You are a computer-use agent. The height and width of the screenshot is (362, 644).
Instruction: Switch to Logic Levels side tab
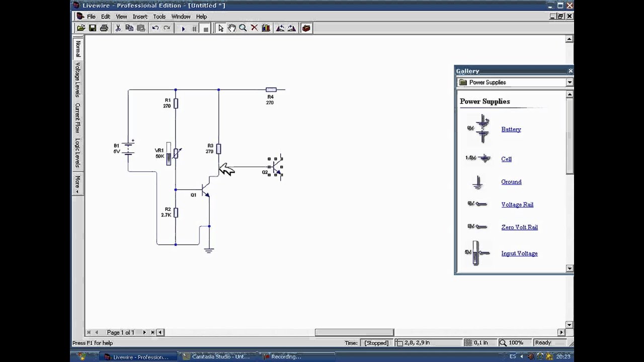77,153
